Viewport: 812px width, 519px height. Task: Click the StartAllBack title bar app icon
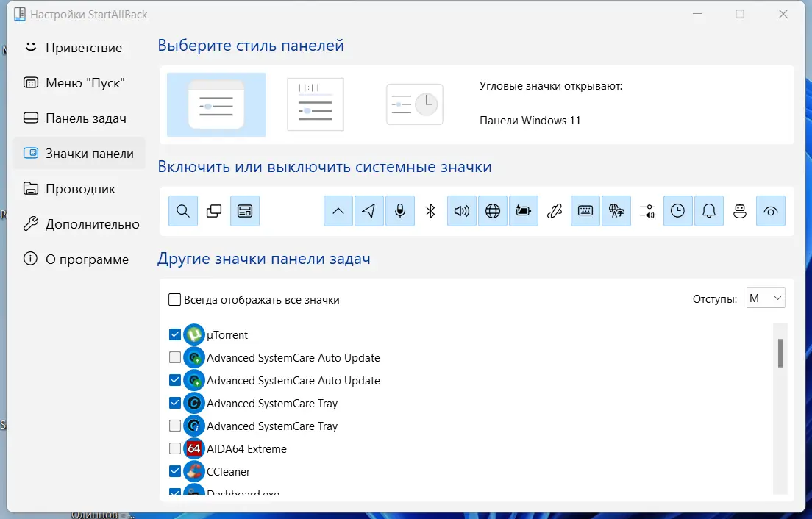[x=20, y=14]
